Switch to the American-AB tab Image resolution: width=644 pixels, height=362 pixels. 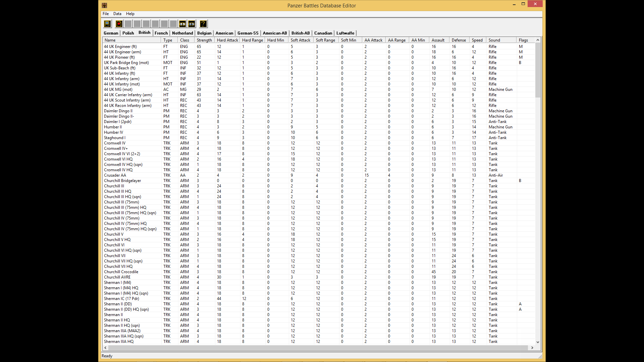pyautogui.click(x=275, y=33)
